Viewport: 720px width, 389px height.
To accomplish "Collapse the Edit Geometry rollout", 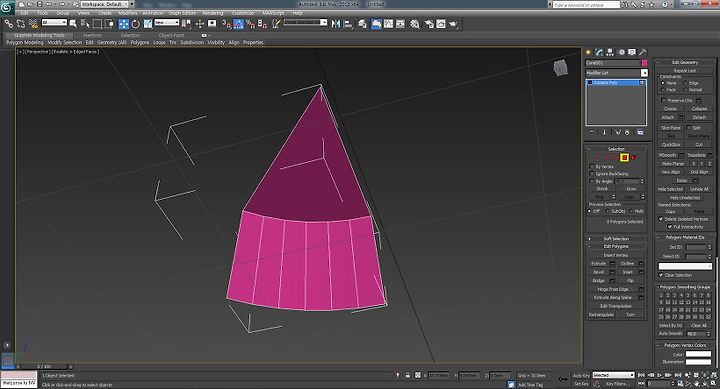I will 658,62.
